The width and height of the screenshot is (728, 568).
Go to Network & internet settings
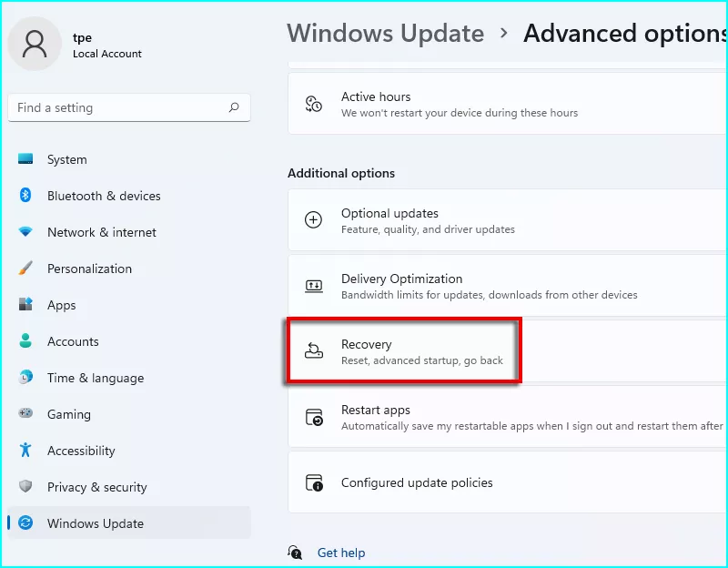[129, 232]
